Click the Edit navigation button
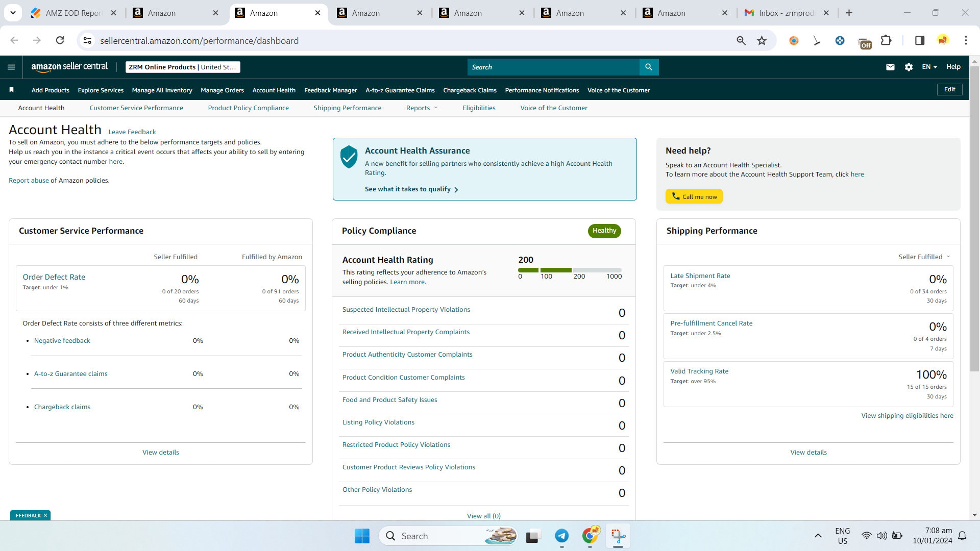980x551 pixels. coord(949,89)
